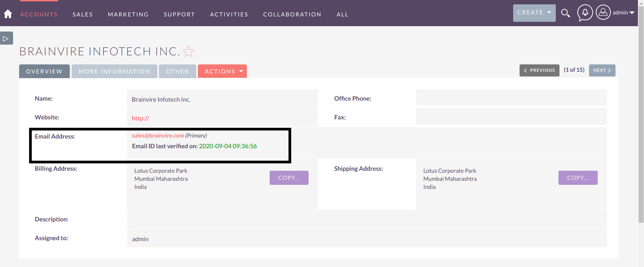Expand the admin user dropdown
The width and height of the screenshot is (644, 267).
623,13
